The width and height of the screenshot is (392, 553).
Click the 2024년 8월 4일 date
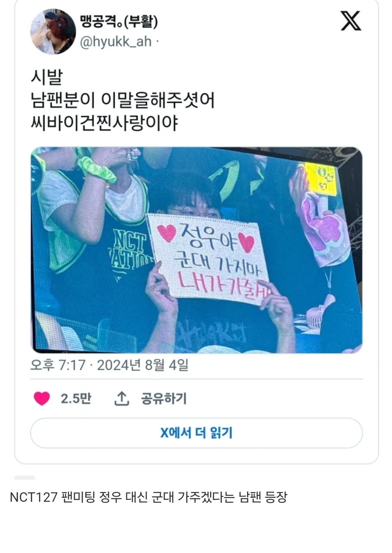click(x=143, y=365)
